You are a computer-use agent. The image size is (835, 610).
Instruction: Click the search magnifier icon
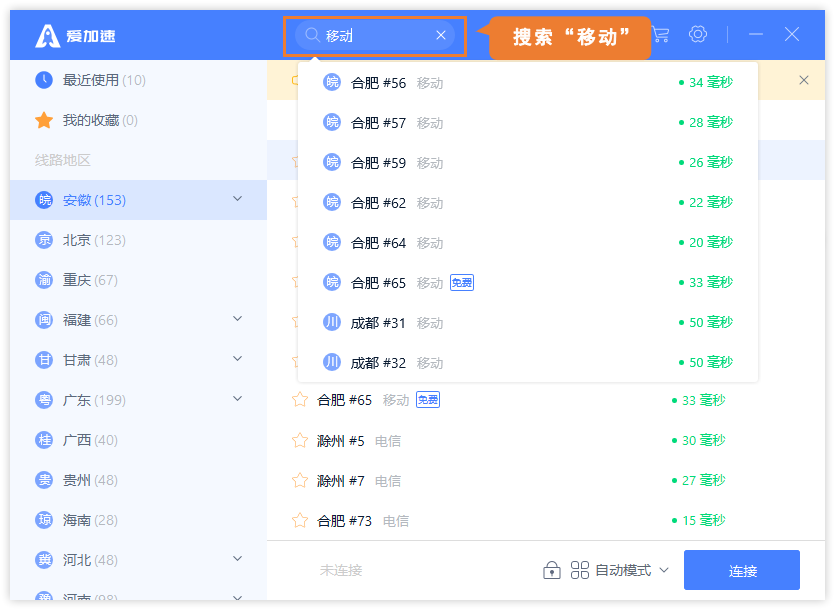click(312, 35)
